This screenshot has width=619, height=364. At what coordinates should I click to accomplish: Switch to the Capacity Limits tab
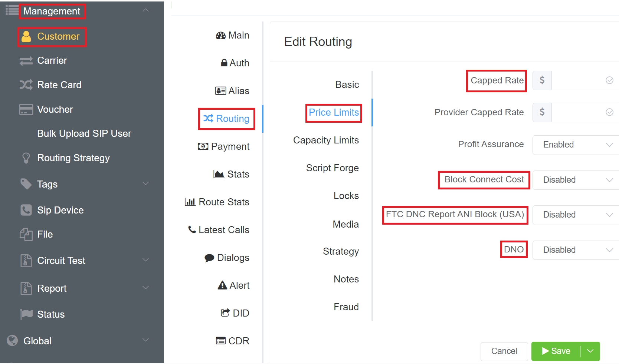click(x=326, y=140)
